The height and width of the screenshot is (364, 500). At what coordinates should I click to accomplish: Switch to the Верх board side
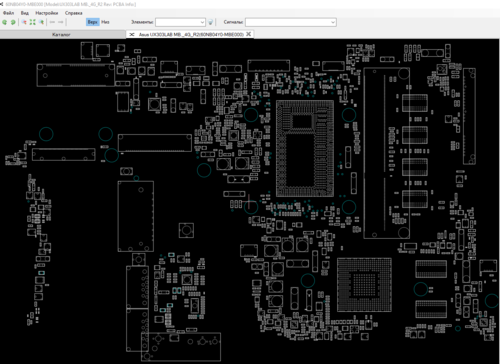[93, 22]
